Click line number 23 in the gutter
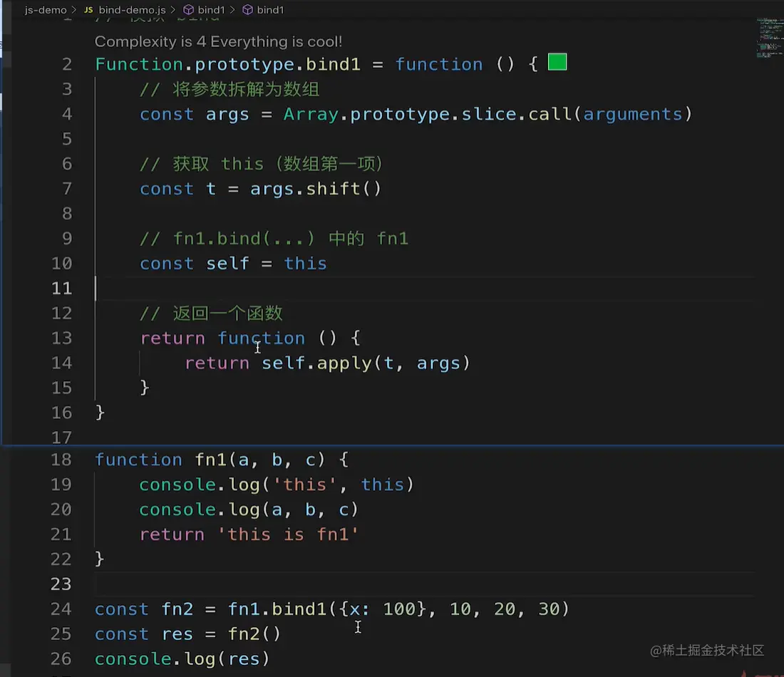The width and height of the screenshot is (784, 677). [x=61, y=584]
